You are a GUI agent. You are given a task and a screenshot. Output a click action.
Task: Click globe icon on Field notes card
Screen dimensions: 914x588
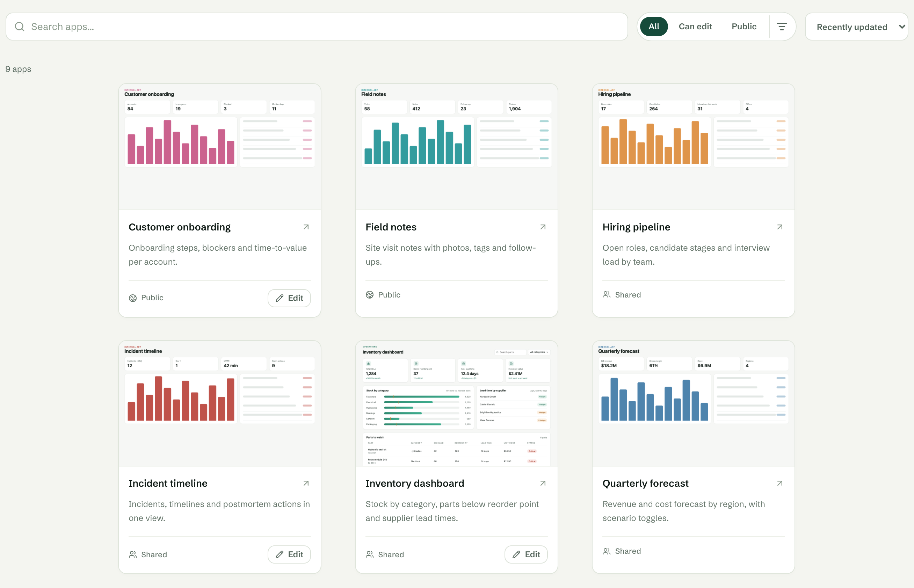(369, 295)
